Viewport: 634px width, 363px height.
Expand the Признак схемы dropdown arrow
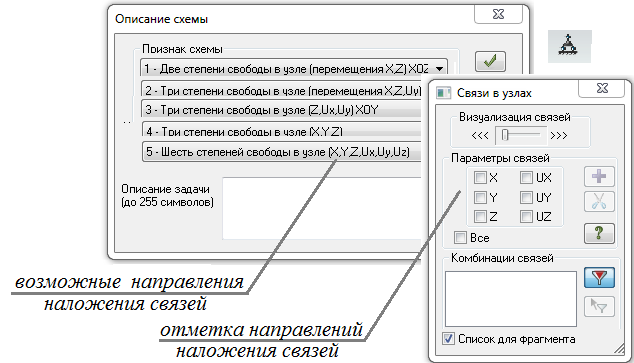pyautogui.click(x=440, y=69)
